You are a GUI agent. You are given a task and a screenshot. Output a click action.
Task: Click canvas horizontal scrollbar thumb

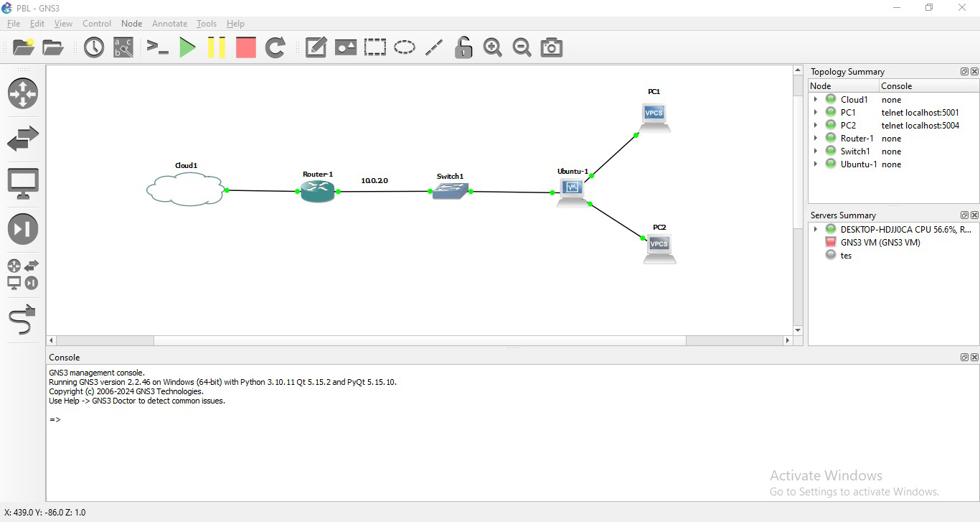click(x=420, y=340)
